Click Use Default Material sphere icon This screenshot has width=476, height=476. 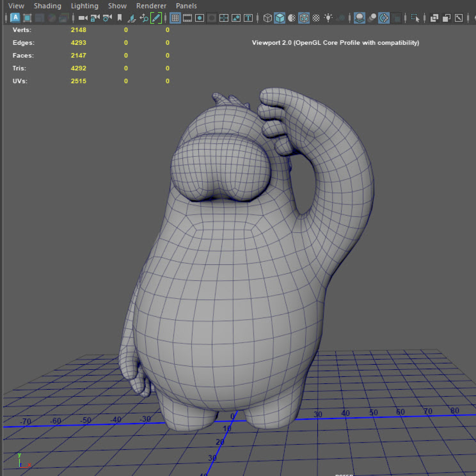(292, 18)
